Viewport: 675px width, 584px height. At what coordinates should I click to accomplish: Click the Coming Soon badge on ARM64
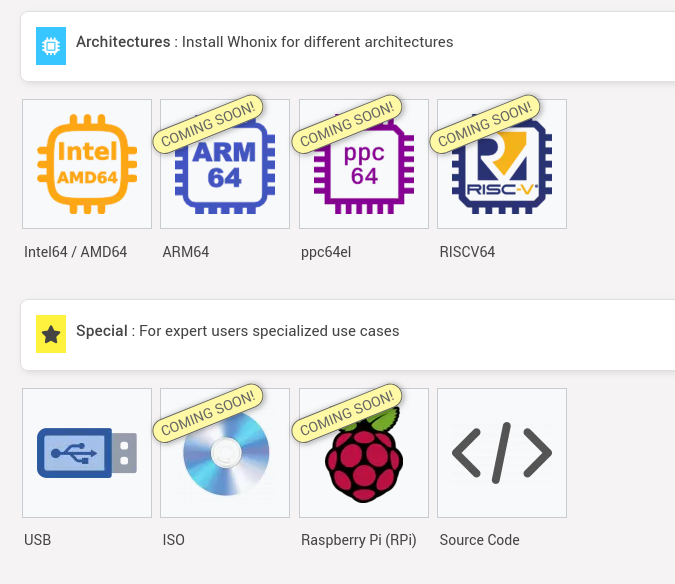point(208,124)
